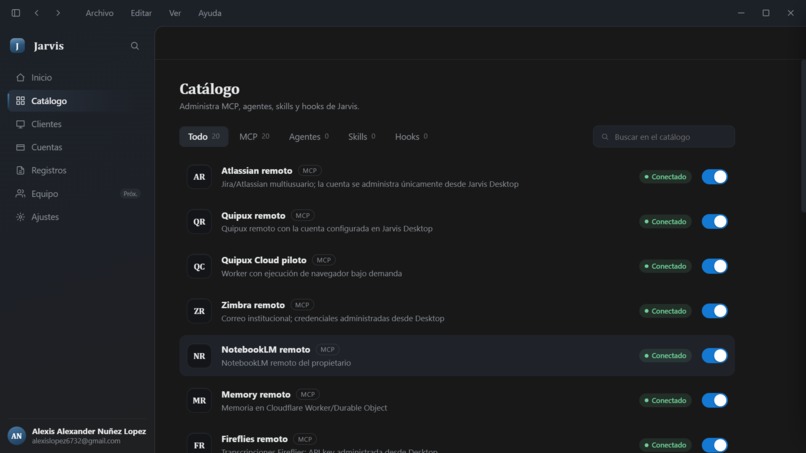
Task: Click Conectado badge of Quipux Cloud piloto
Action: [665, 266]
